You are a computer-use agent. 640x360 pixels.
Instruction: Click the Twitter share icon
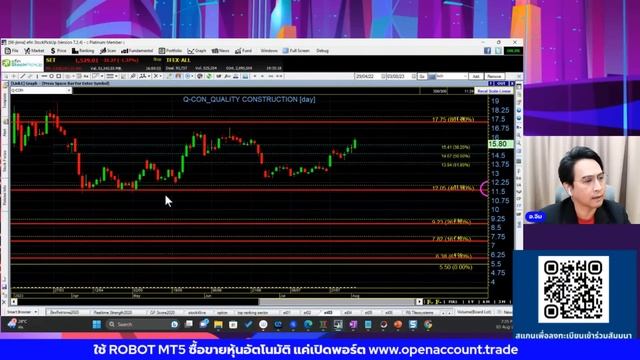(498, 51)
